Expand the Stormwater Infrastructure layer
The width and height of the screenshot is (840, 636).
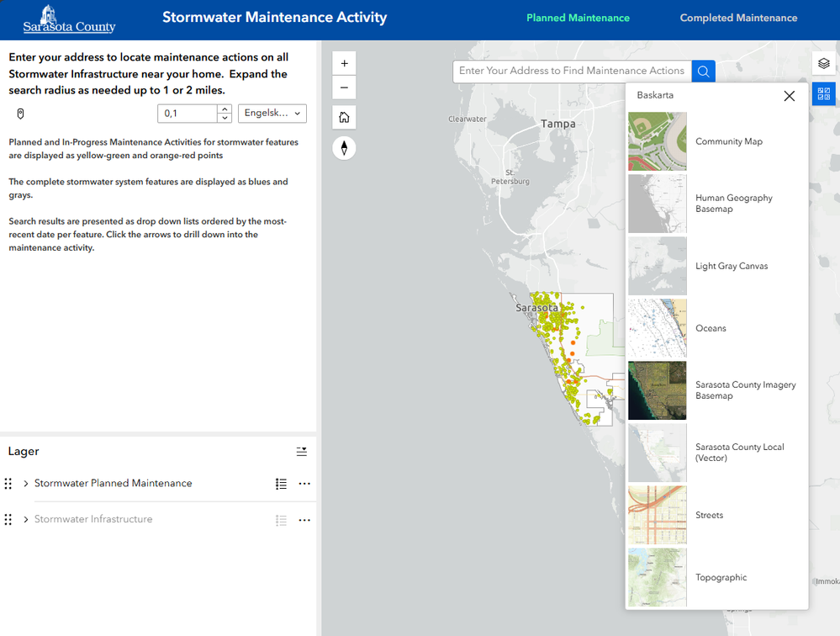(x=26, y=520)
